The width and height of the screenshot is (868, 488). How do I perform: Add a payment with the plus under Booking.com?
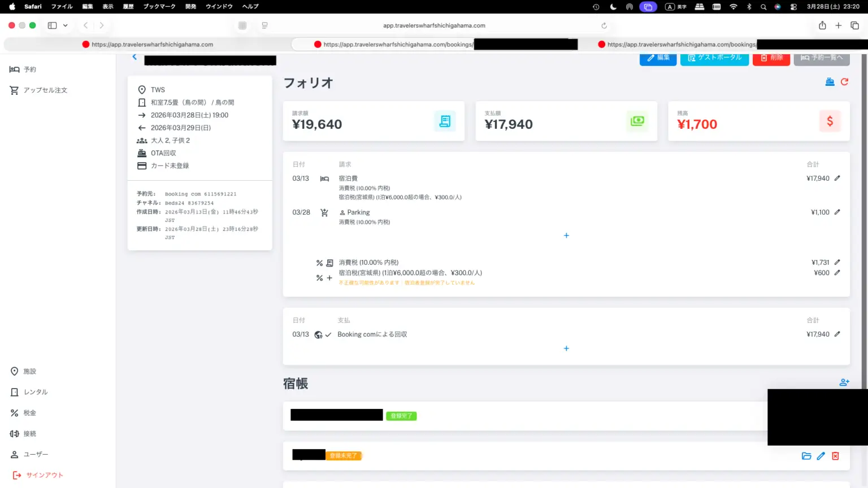tap(566, 348)
